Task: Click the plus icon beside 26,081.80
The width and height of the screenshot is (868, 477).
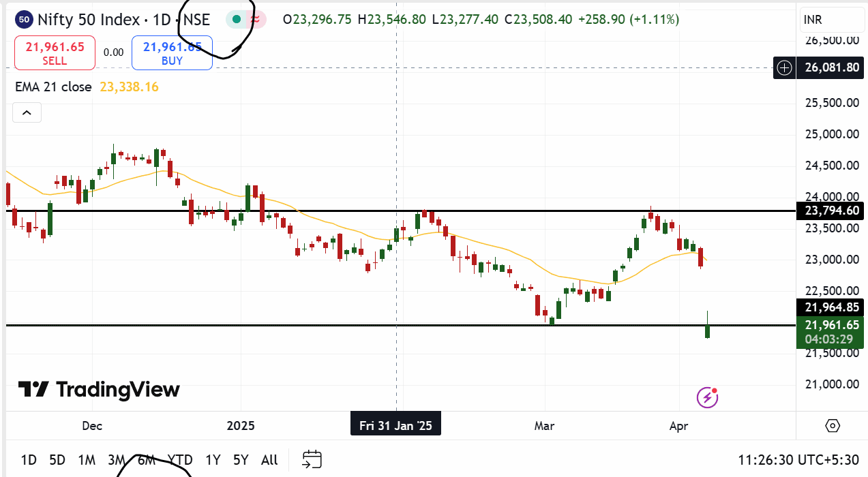Action: [785, 67]
